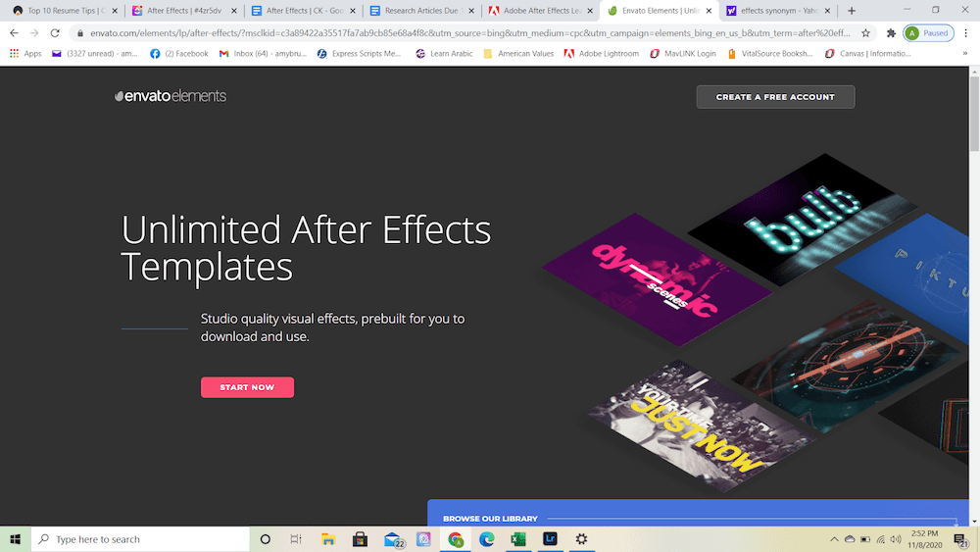Click the scrollbar down arrow
The image size is (980, 552).
point(974,521)
